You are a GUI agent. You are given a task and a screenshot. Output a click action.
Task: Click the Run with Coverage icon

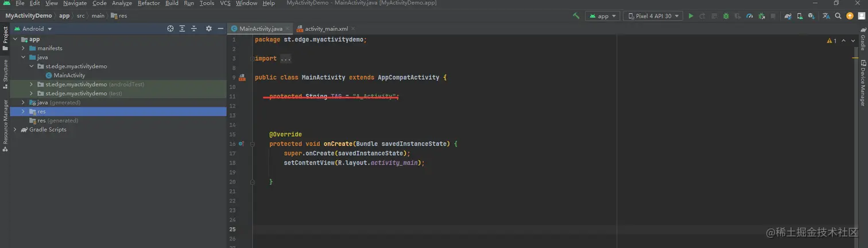click(738, 16)
